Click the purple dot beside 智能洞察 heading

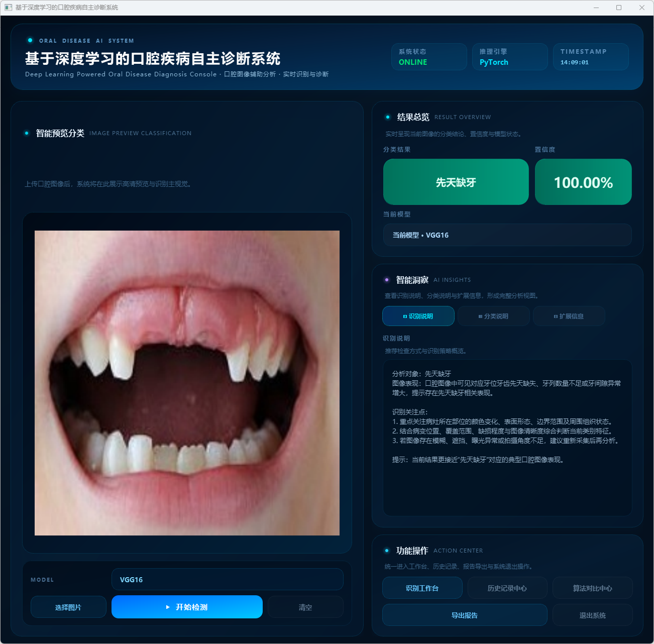click(x=387, y=280)
